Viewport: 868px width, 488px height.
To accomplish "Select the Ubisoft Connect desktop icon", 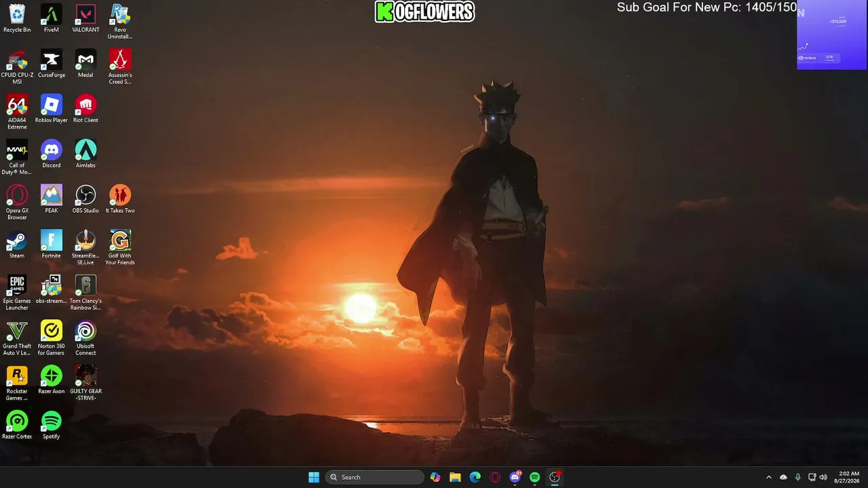I will (x=85, y=338).
